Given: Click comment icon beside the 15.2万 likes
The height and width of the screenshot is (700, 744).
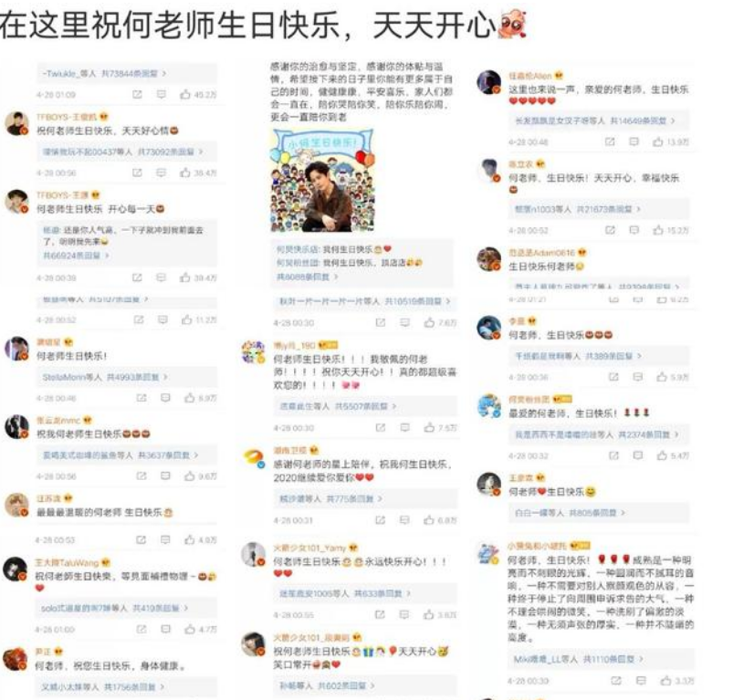Looking at the screenshot, I should [634, 230].
